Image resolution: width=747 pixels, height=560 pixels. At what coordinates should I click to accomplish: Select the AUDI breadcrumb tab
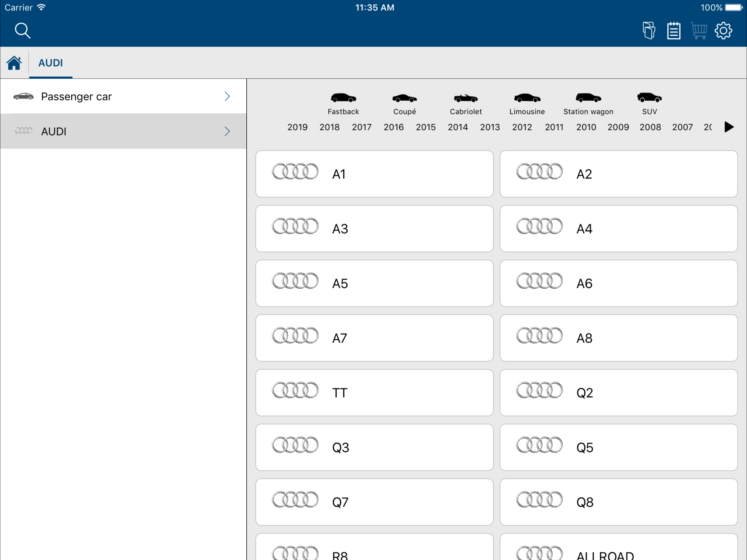(51, 63)
